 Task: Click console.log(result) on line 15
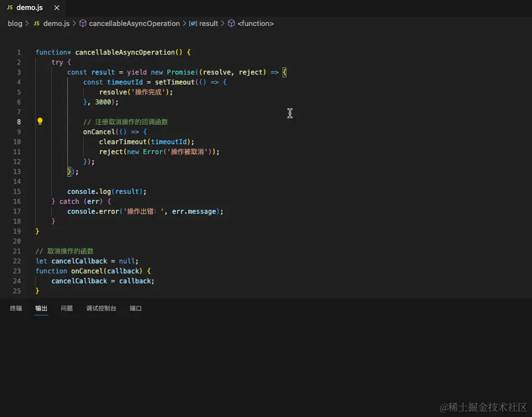pos(107,192)
